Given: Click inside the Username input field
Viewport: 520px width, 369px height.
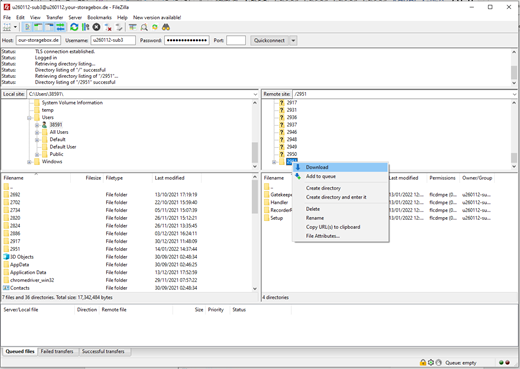Looking at the screenshot, I should pos(113,40).
